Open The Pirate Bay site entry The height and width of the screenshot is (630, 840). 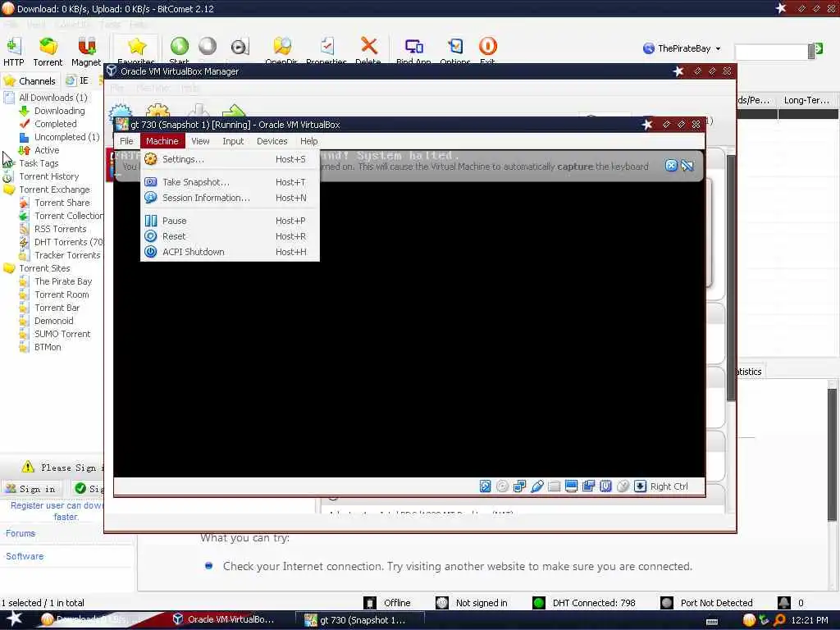coord(63,281)
